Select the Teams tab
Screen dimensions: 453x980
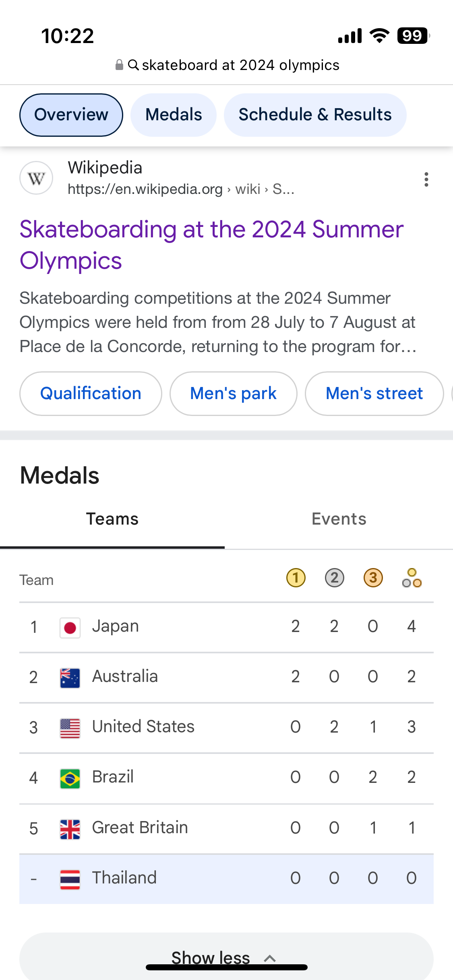click(112, 519)
